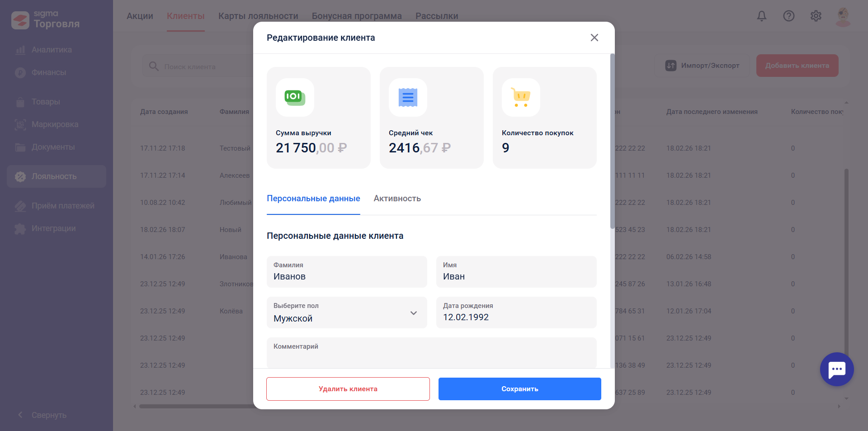Open Товары in sidebar
This screenshot has height=431, width=868.
coord(46,102)
